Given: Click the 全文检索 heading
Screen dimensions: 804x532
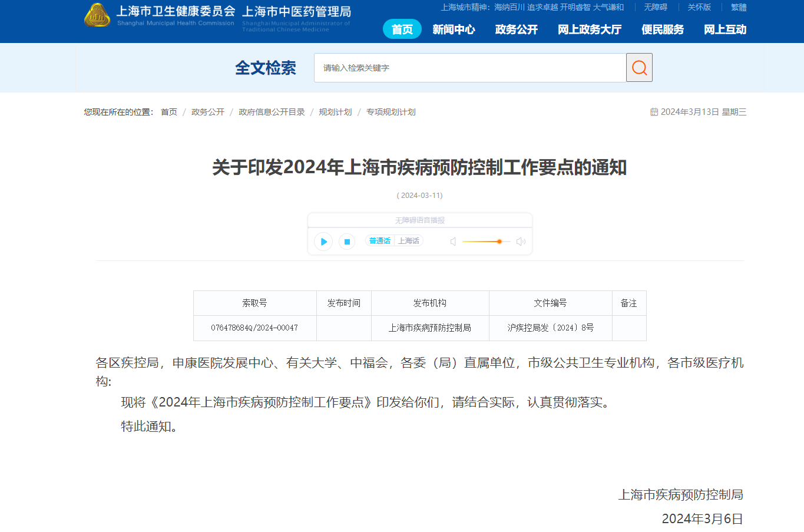Looking at the screenshot, I should coord(266,68).
